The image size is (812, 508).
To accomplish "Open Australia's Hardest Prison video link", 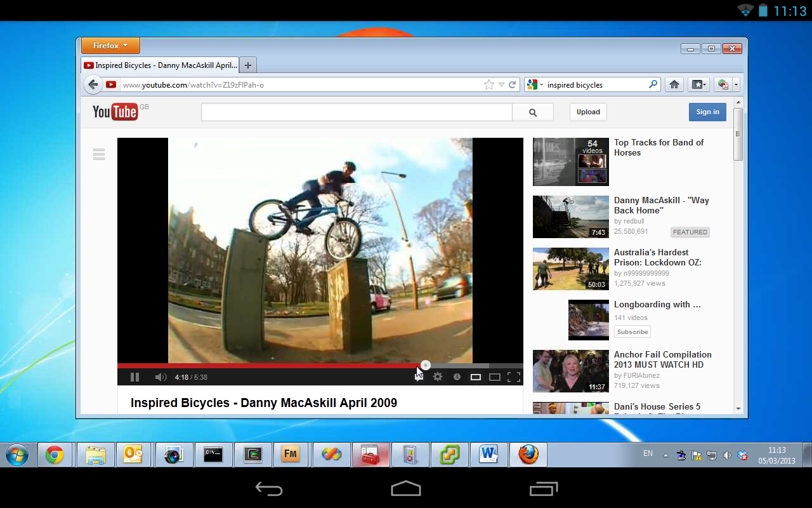I will click(658, 257).
